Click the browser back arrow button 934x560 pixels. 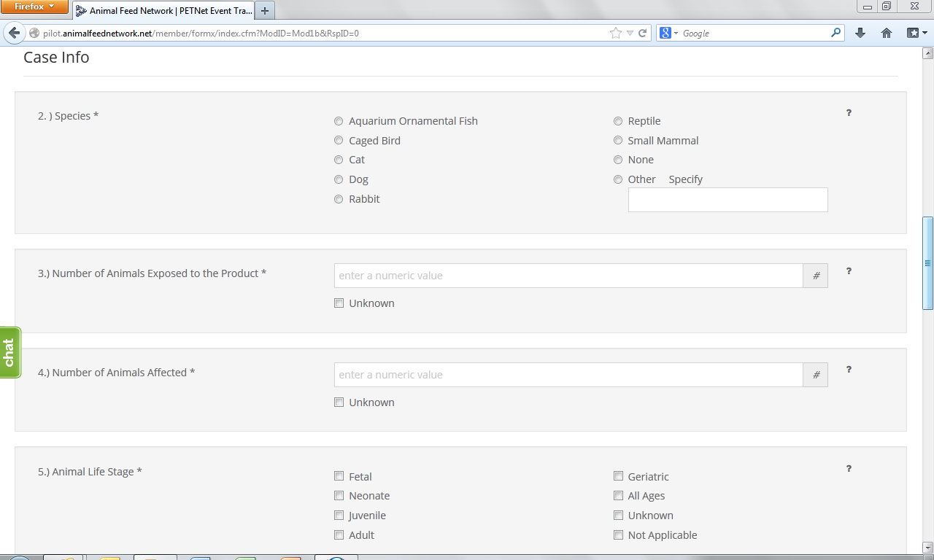[x=14, y=33]
